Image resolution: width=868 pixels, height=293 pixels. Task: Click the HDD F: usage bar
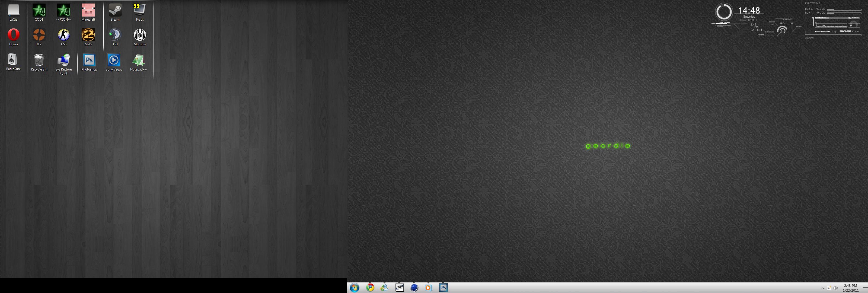pyautogui.click(x=844, y=14)
